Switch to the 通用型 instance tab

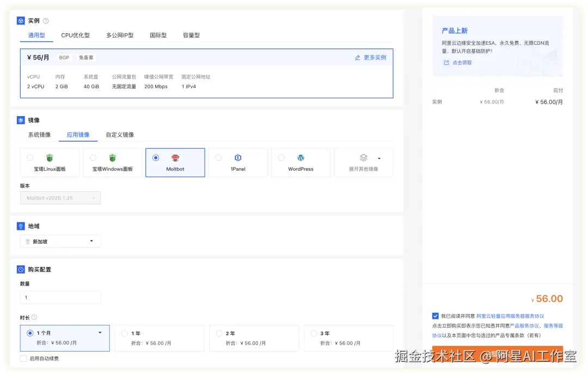click(36, 35)
